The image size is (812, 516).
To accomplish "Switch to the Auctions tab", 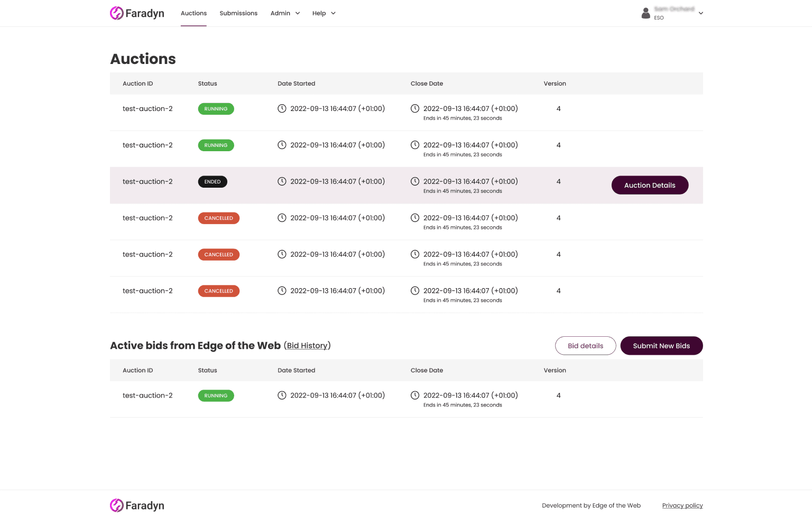I will [193, 13].
